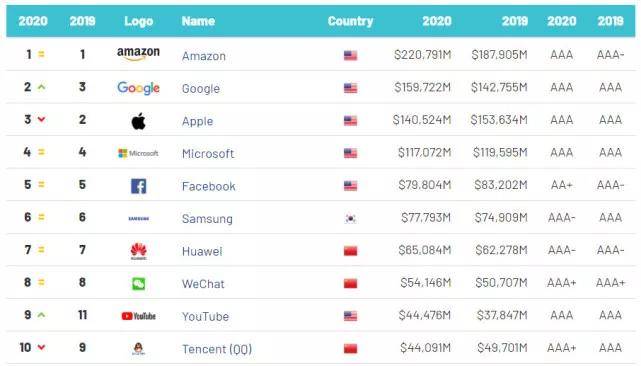641x366 pixels.
Task: Click China flag in WeChat row
Action: coord(350,283)
